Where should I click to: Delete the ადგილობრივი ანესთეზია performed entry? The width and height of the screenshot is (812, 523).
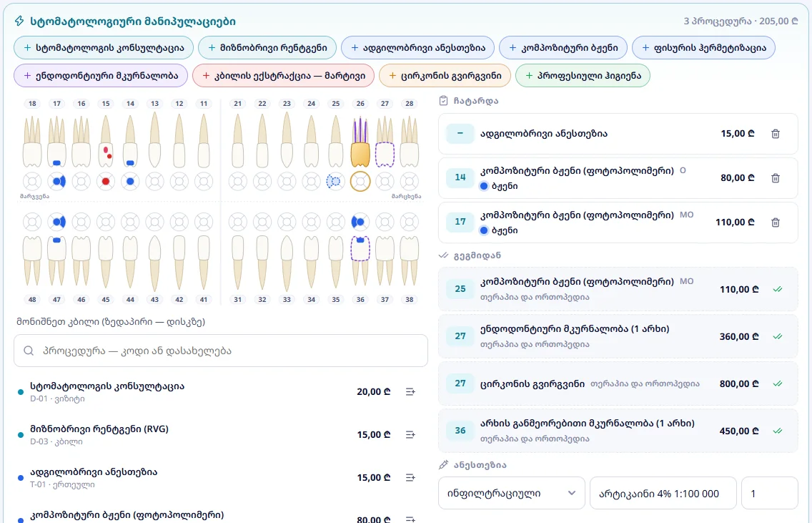[776, 134]
